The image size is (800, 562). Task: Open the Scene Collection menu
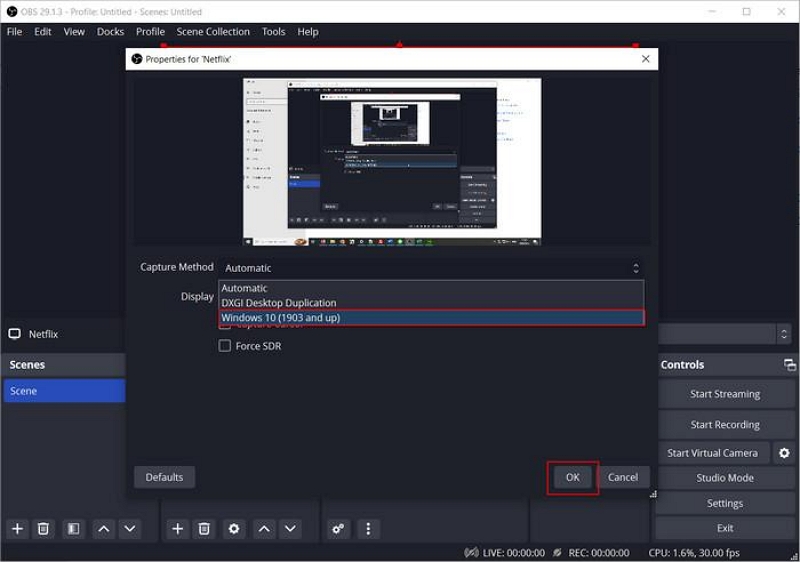[x=213, y=32]
